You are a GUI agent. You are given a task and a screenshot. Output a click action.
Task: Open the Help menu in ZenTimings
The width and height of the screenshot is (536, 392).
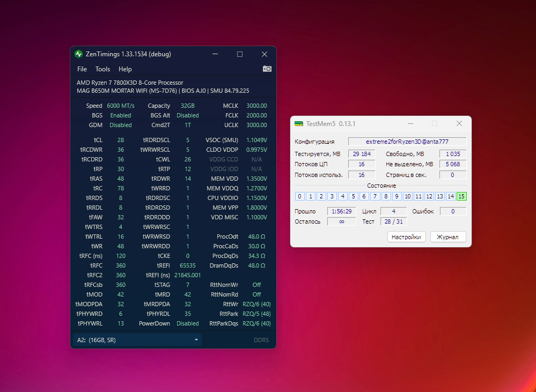(x=125, y=69)
